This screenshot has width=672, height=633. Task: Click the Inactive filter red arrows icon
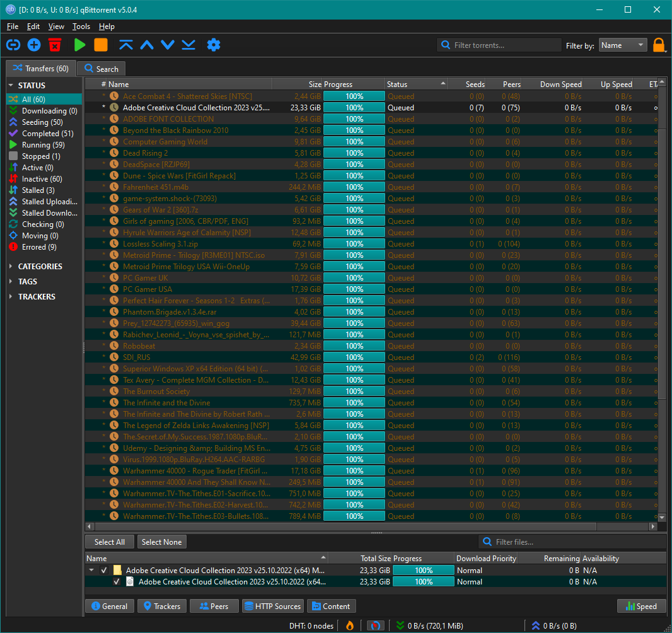[13, 179]
